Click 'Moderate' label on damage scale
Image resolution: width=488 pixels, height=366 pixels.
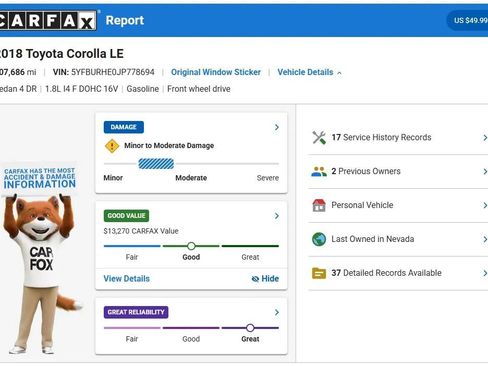tap(191, 178)
